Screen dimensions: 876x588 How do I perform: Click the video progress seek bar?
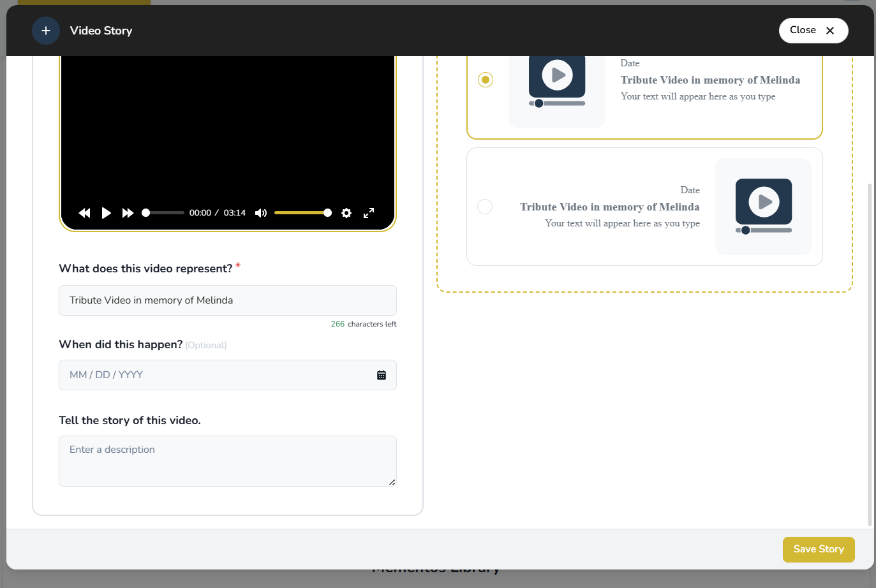point(164,213)
